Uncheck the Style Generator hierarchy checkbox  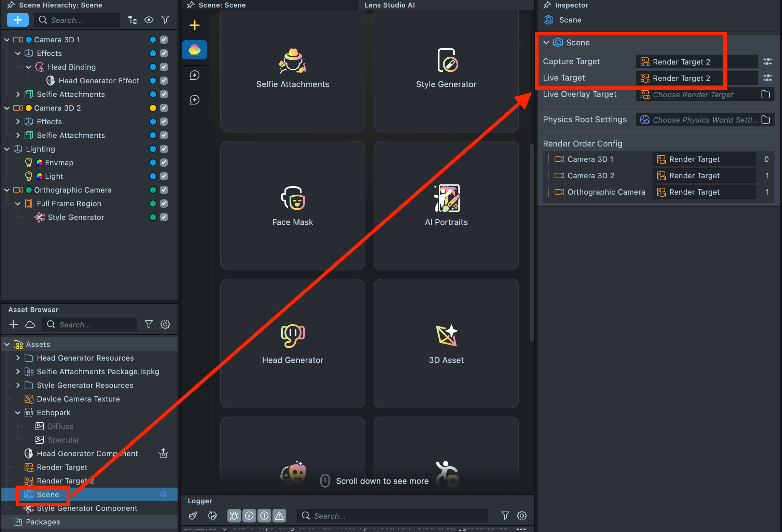[164, 217]
